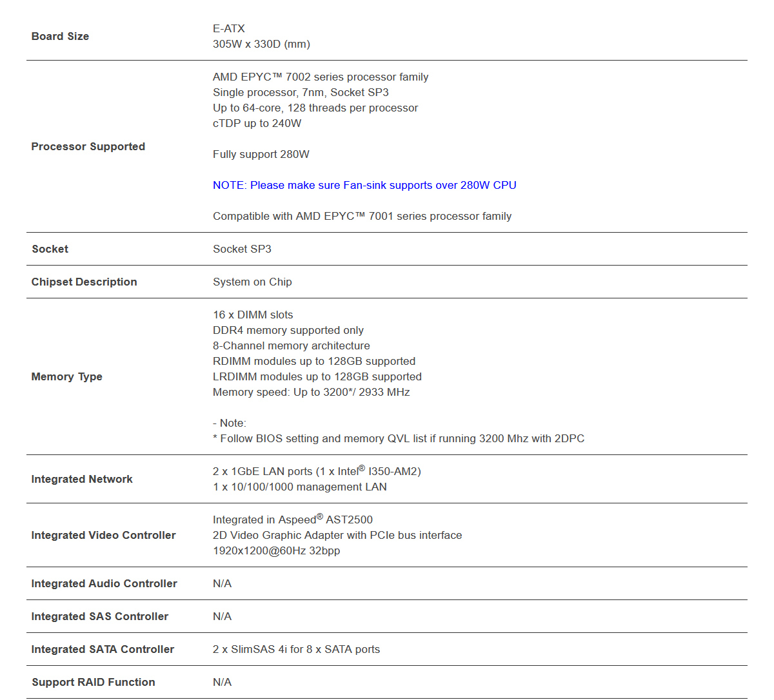Click the memory speed 3200/2933 MHz line

311,393
